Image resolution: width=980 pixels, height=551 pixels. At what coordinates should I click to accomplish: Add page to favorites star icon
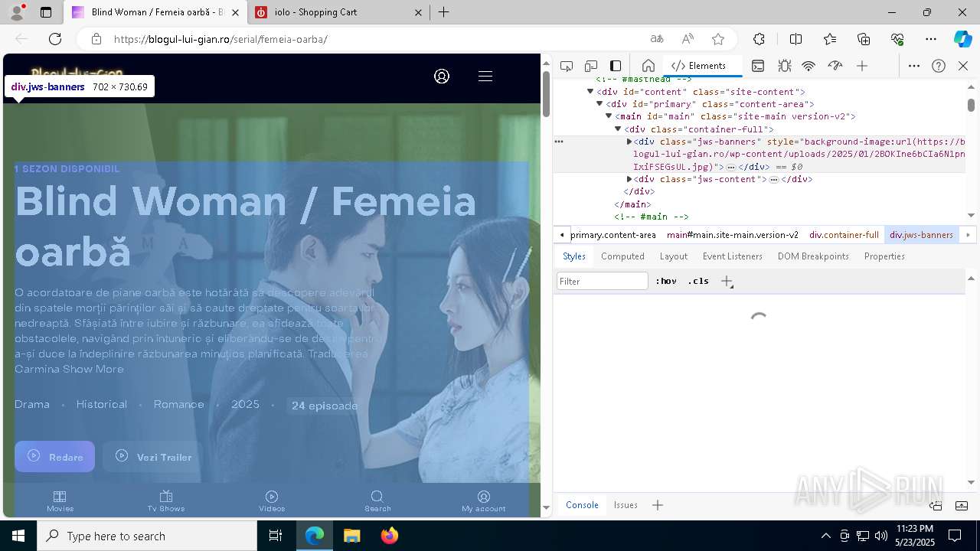tap(718, 39)
